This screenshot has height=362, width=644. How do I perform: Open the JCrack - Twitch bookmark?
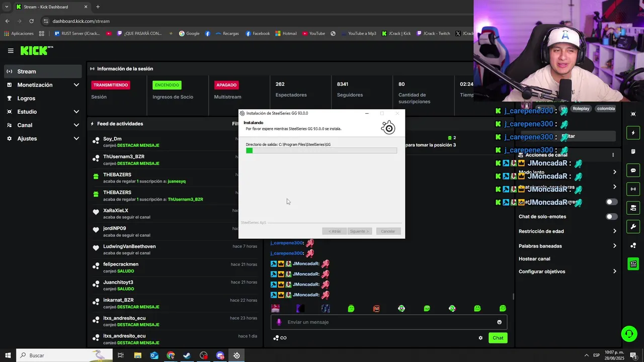433,34
